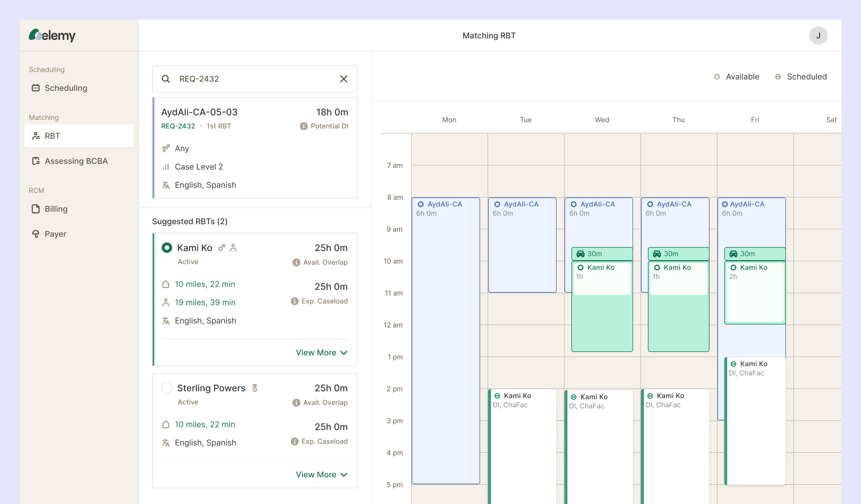This screenshot has width=861, height=504.
Task: Expand View More for Kami Ko
Action: pyautogui.click(x=321, y=352)
